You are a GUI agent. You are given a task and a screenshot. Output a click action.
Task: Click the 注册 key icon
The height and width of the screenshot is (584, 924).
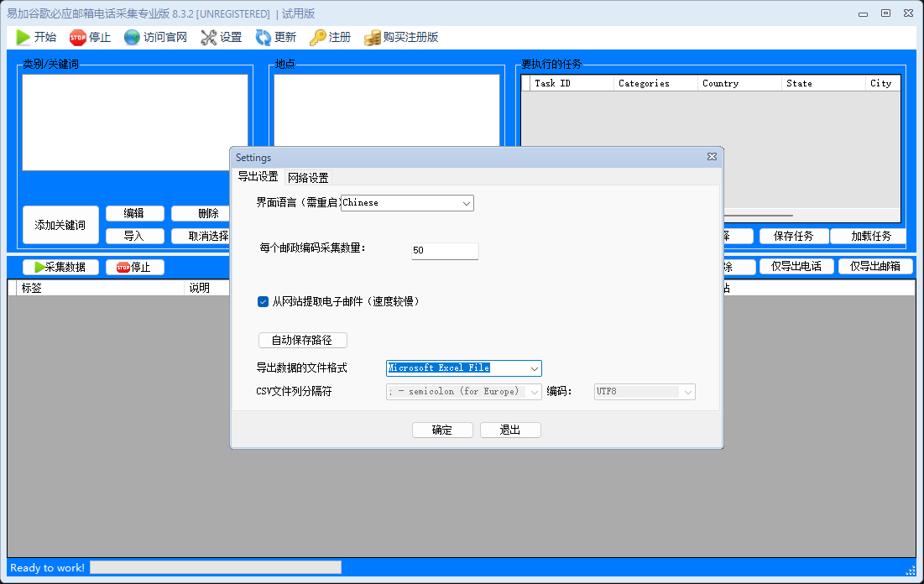click(317, 38)
